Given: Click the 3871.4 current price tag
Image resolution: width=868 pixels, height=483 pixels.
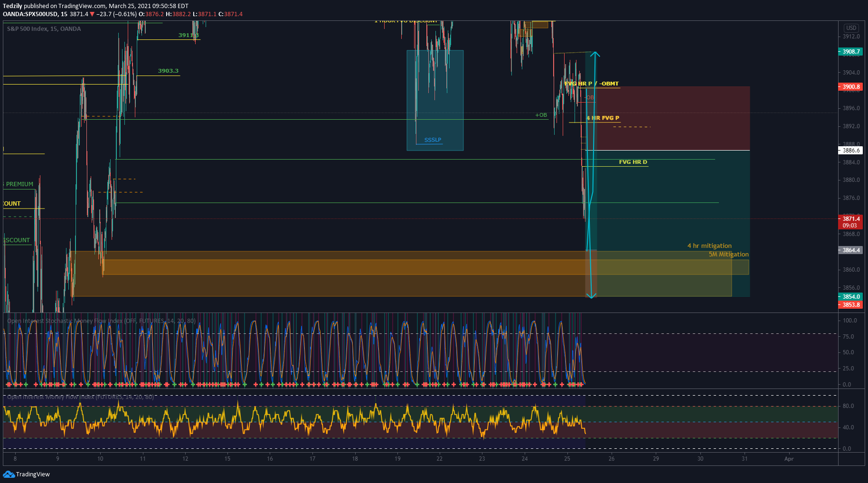Looking at the screenshot, I should pos(850,219).
